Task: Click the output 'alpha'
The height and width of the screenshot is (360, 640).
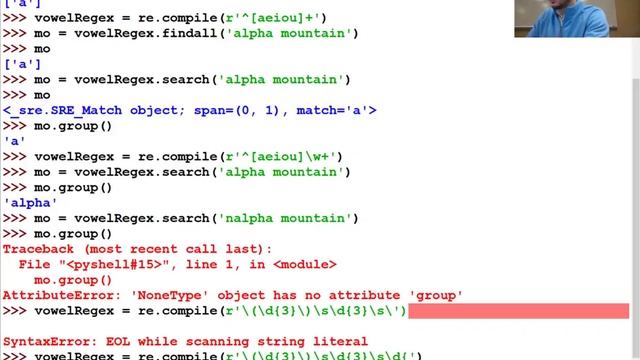Action: (30, 203)
